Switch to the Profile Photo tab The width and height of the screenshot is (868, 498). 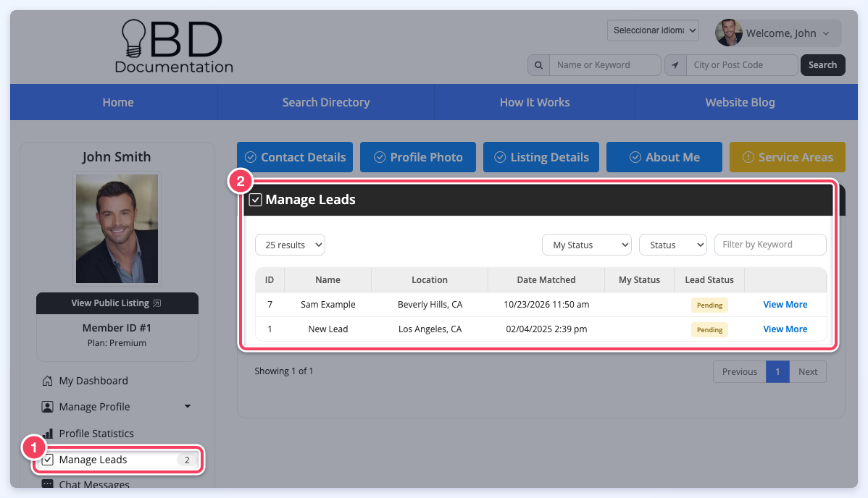pyautogui.click(x=418, y=157)
